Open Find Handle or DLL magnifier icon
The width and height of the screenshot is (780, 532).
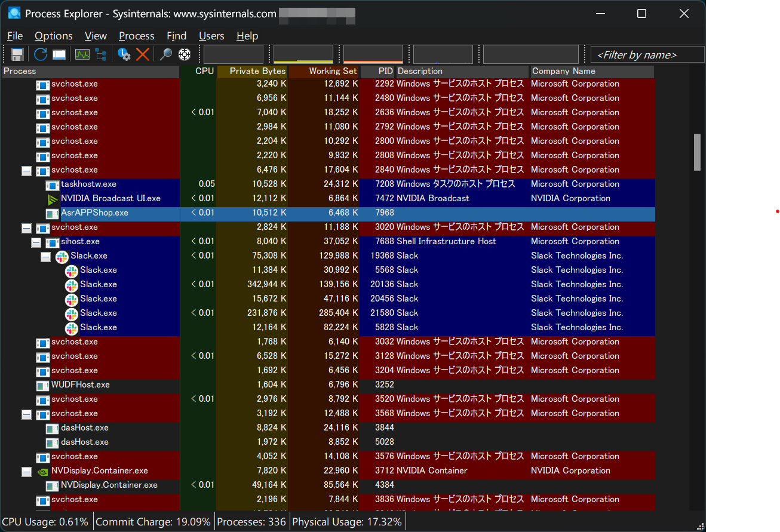click(x=166, y=54)
